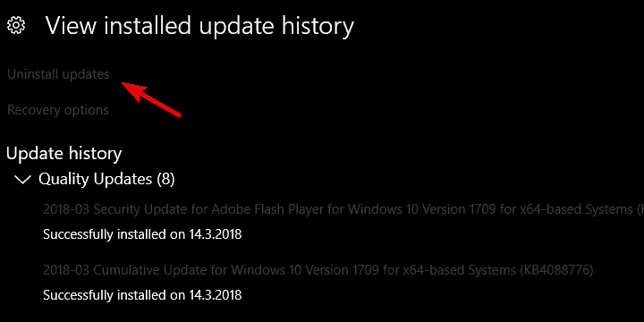The height and width of the screenshot is (322, 644).
Task: Click the tip of the red arrow
Action: (x=123, y=83)
